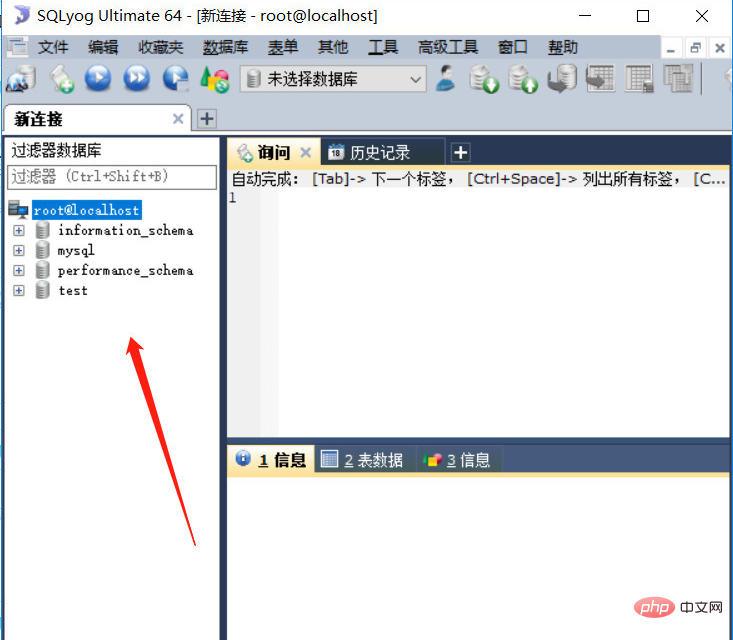
Task: Click the schema designer grid toolbar icon
Action: 639,78
